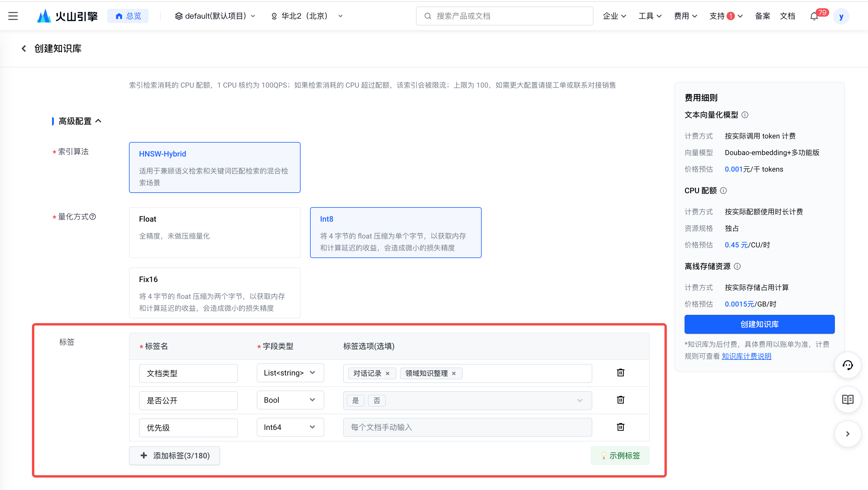The height and width of the screenshot is (490, 868).
Task: Click info icon next to 离线存储资源
Action: (737, 266)
